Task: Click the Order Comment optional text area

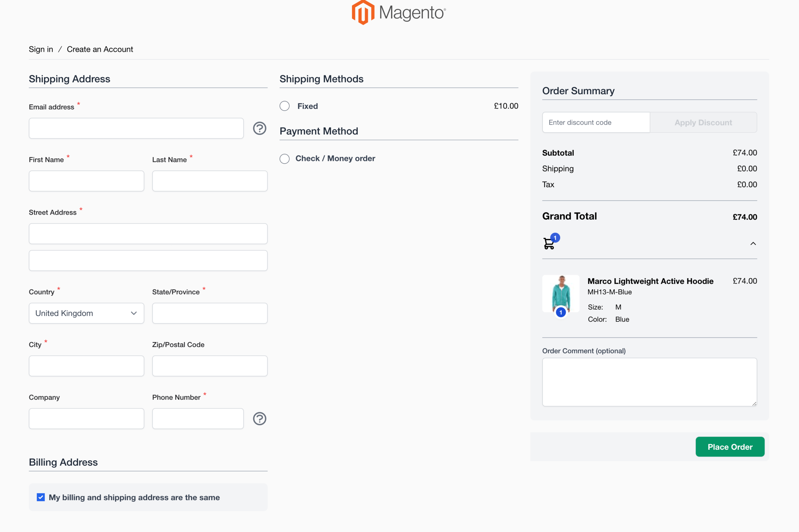Action: (x=649, y=382)
